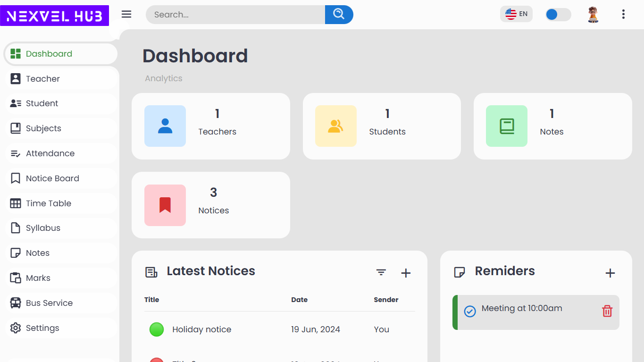Click the Nexvel Hub logo
The width and height of the screenshot is (644, 362).
coord(55,16)
